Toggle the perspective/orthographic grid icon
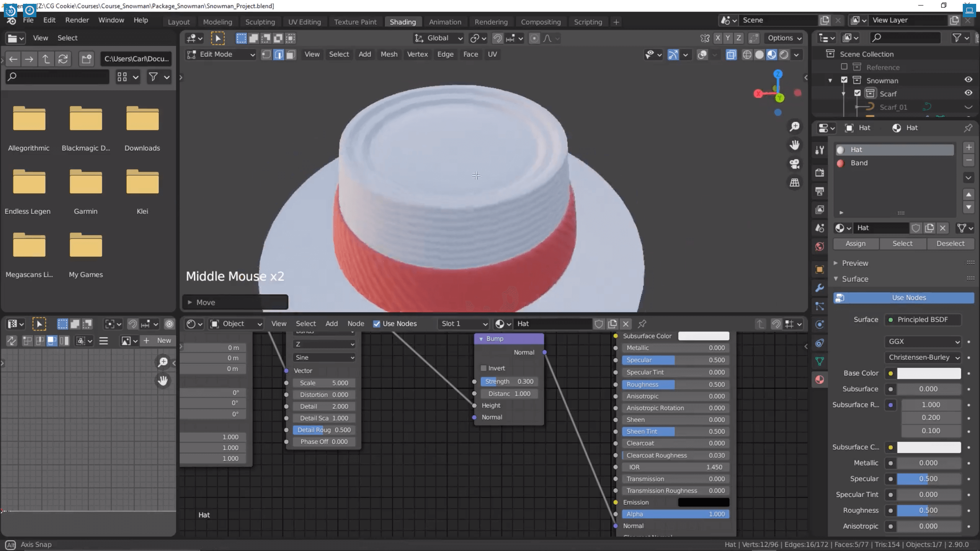 [x=795, y=183]
